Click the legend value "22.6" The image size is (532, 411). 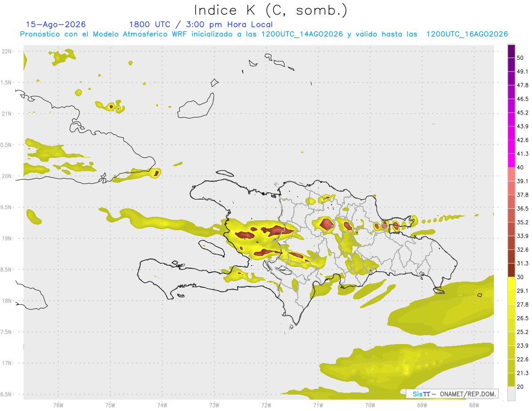coord(523,360)
